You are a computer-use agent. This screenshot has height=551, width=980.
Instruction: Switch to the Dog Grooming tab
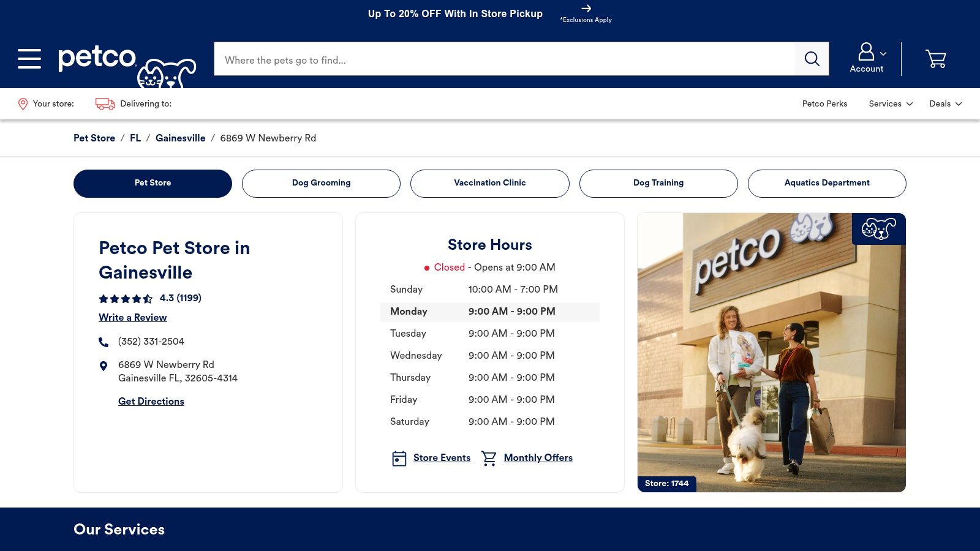(x=321, y=184)
